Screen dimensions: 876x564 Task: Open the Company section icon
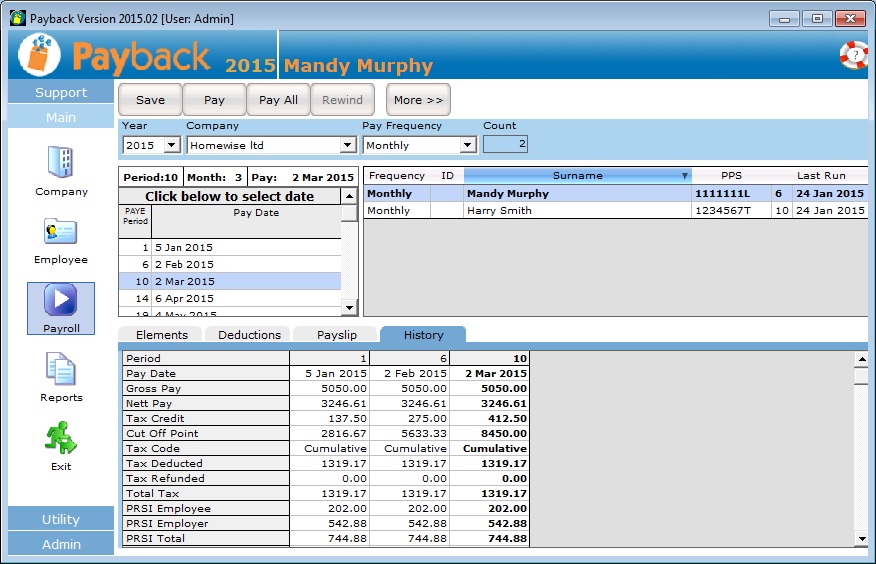click(x=61, y=162)
